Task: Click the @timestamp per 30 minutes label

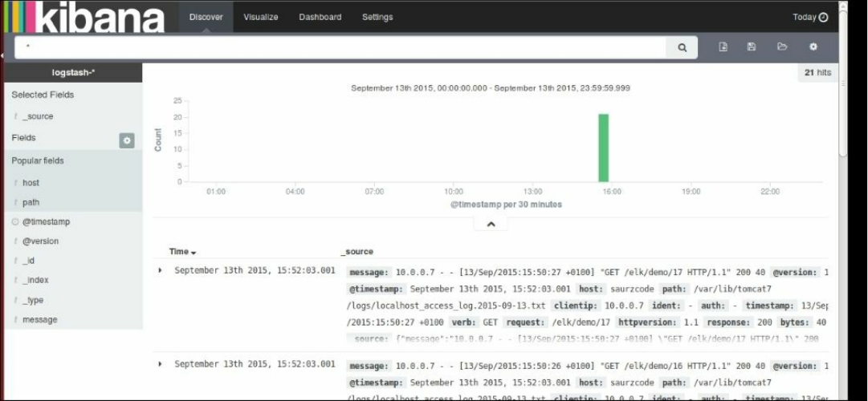Action: point(506,205)
